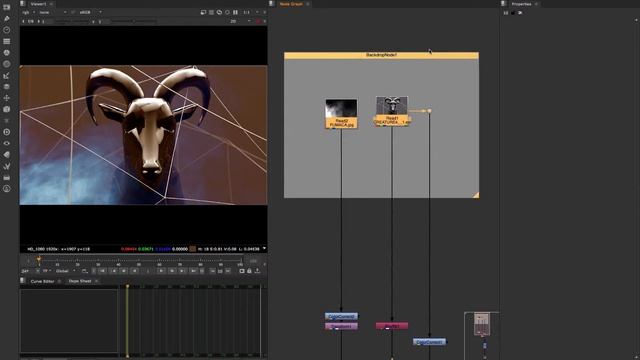Screen dimensions: 640x360
Task: Pause viewer updates with the pause icon
Action: pos(236,13)
